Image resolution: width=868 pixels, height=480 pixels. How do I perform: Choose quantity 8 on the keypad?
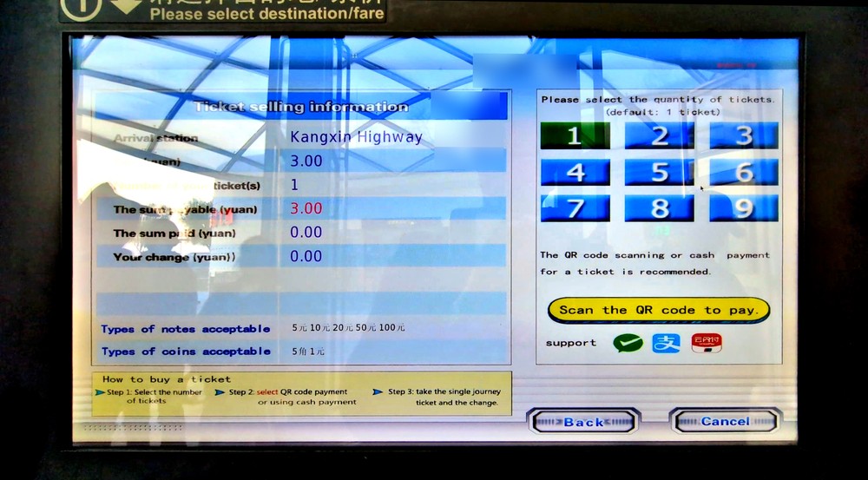click(x=660, y=208)
